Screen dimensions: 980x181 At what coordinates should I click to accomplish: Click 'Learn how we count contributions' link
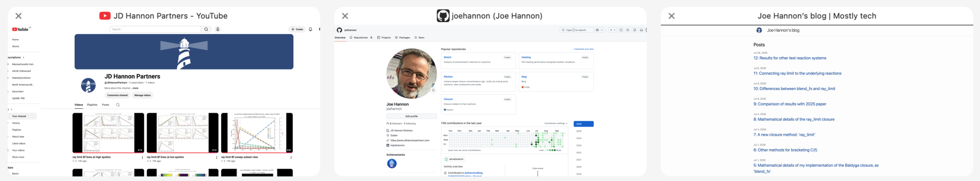[x=464, y=150]
